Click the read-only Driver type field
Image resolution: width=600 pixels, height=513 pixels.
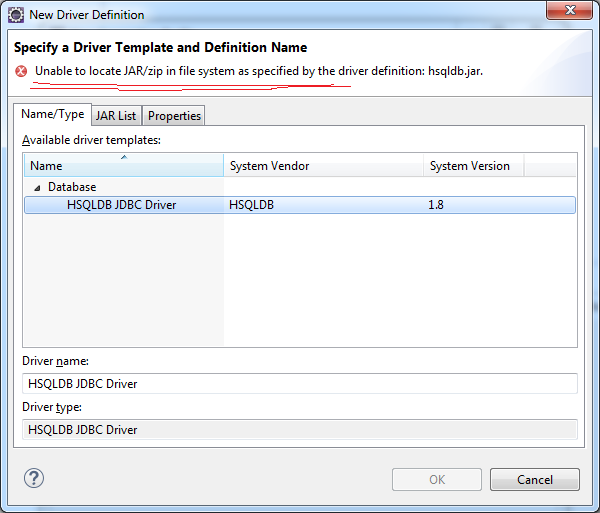[x=300, y=430]
